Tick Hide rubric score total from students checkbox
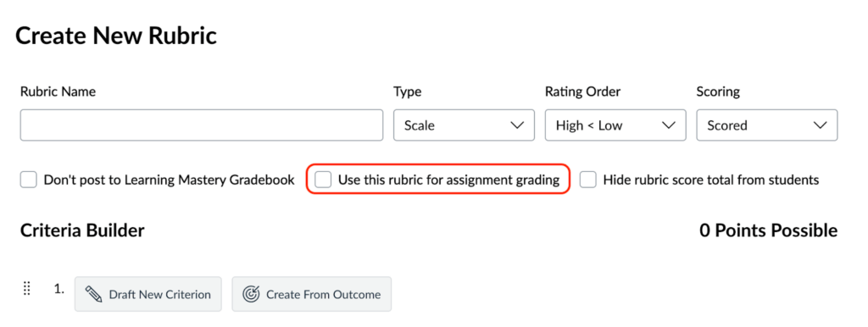 pos(588,180)
